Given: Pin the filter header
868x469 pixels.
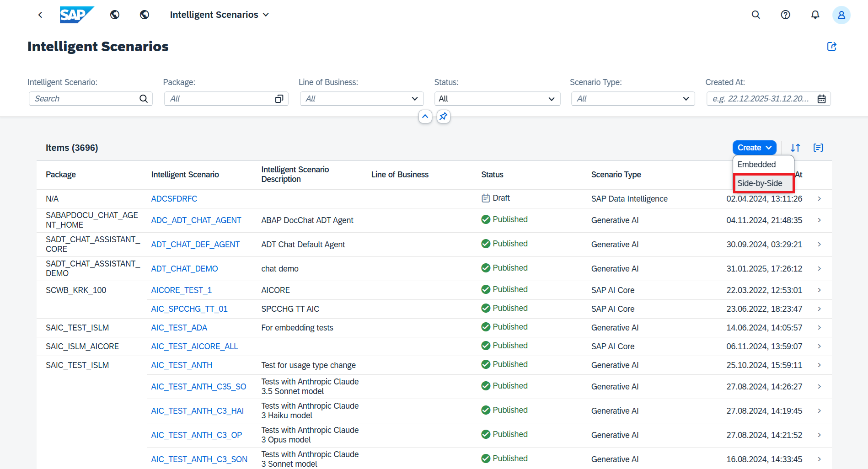Looking at the screenshot, I should coord(444,117).
